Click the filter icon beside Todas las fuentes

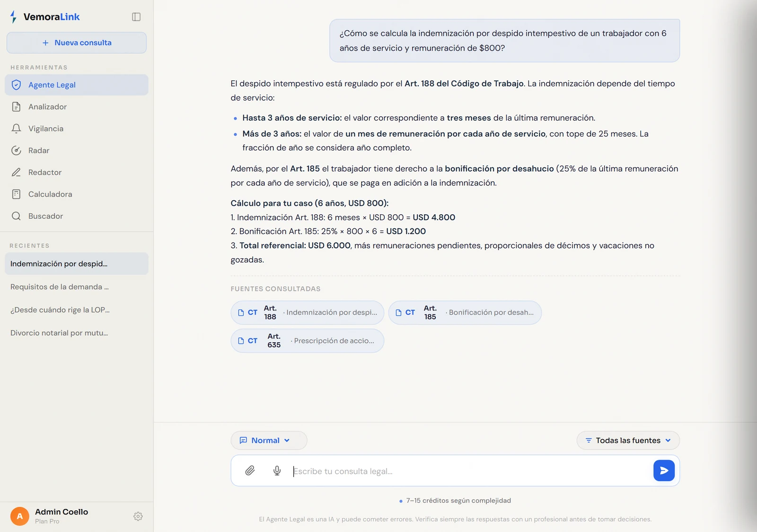point(589,440)
